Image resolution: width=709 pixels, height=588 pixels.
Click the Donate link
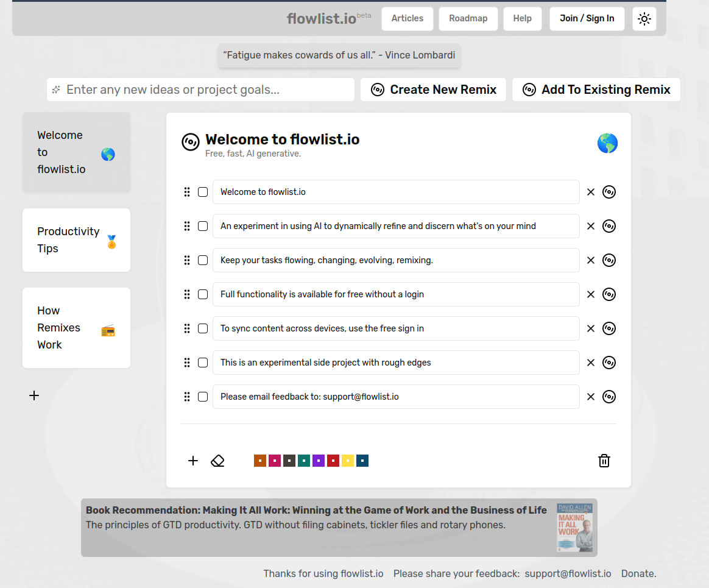pyautogui.click(x=638, y=573)
